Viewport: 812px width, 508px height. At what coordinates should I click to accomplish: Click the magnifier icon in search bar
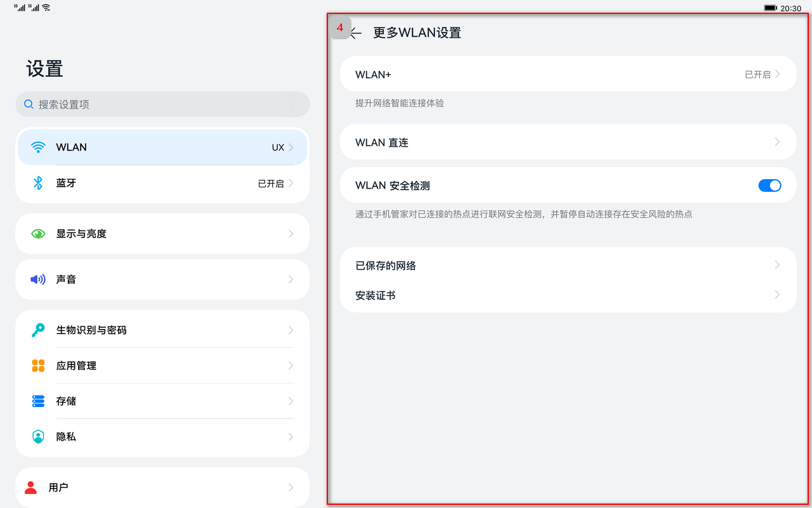pyautogui.click(x=29, y=104)
